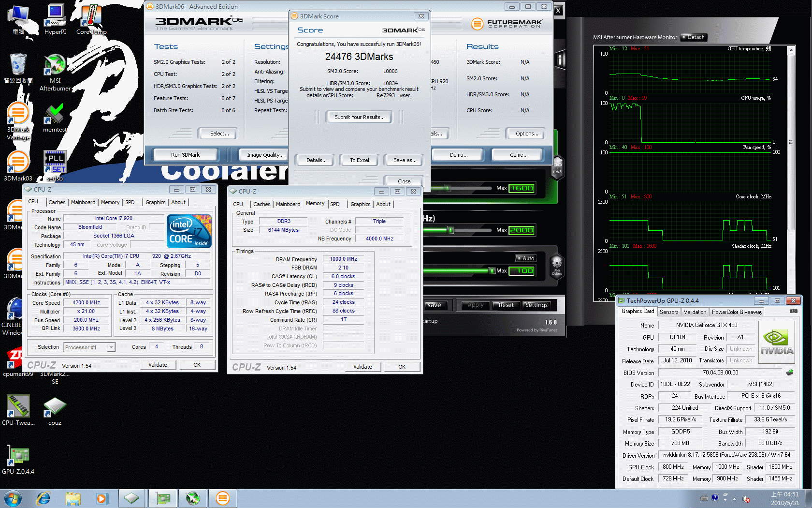Open Image Quality settings button
Screen dimensions: 812x508
coord(265,155)
